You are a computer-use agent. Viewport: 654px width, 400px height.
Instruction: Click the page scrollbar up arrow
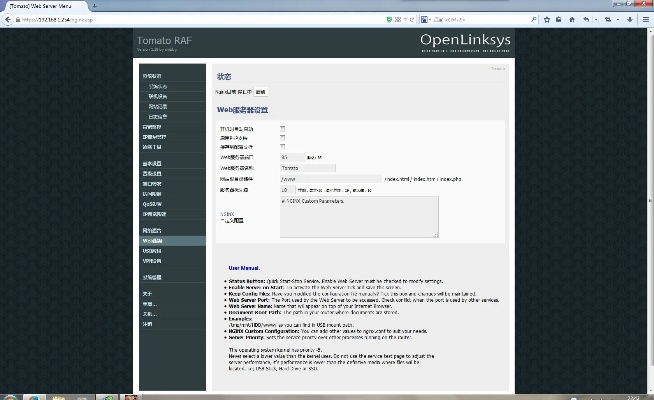[650, 32]
